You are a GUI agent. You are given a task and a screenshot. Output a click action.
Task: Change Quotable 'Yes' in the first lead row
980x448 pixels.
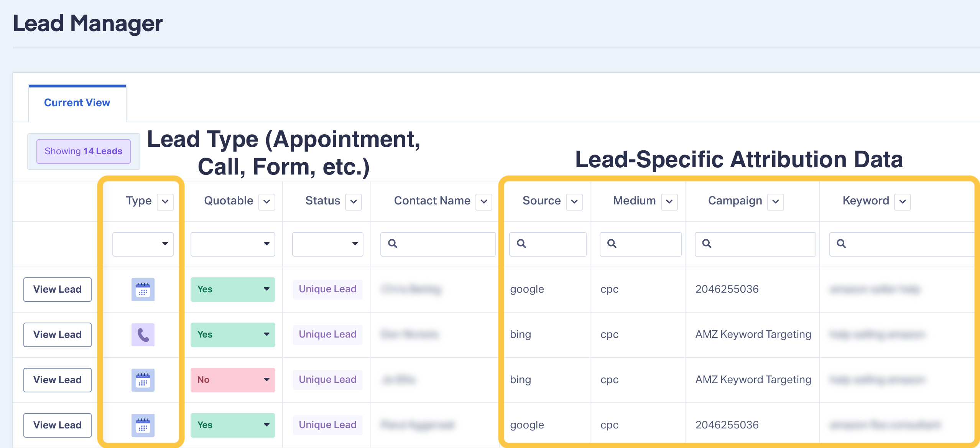[x=233, y=290]
